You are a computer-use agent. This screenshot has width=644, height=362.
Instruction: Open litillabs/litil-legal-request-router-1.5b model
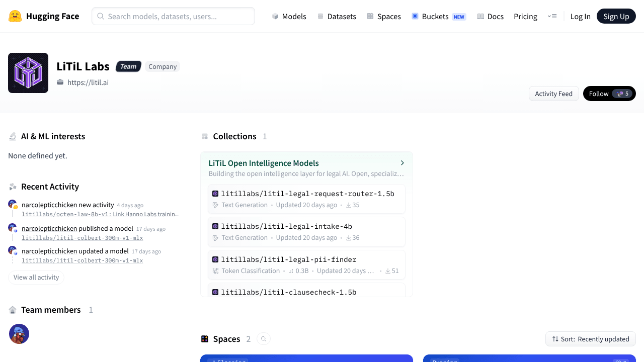point(307,194)
